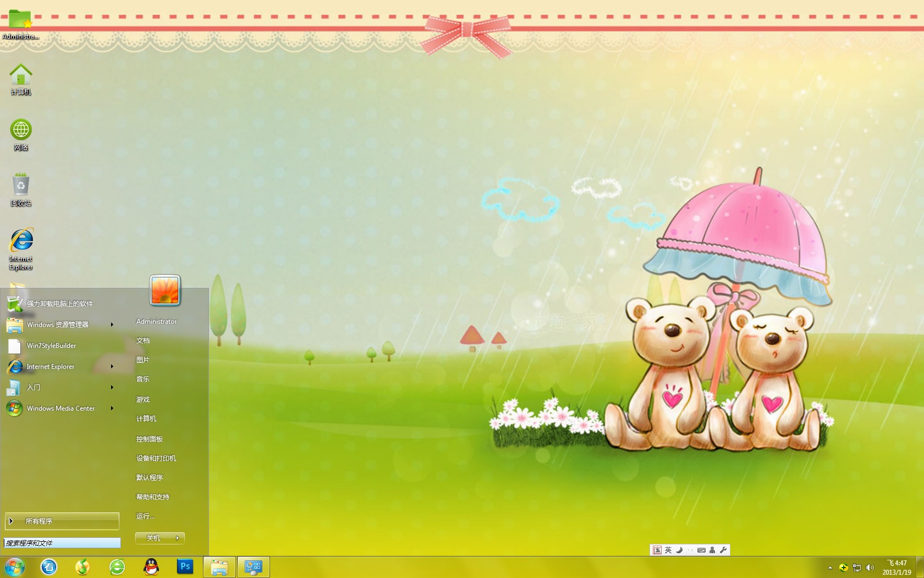The height and width of the screenshot is (578, 924).
Task: Open the 网络 desktop icon
Action: (x=21, y=135)
